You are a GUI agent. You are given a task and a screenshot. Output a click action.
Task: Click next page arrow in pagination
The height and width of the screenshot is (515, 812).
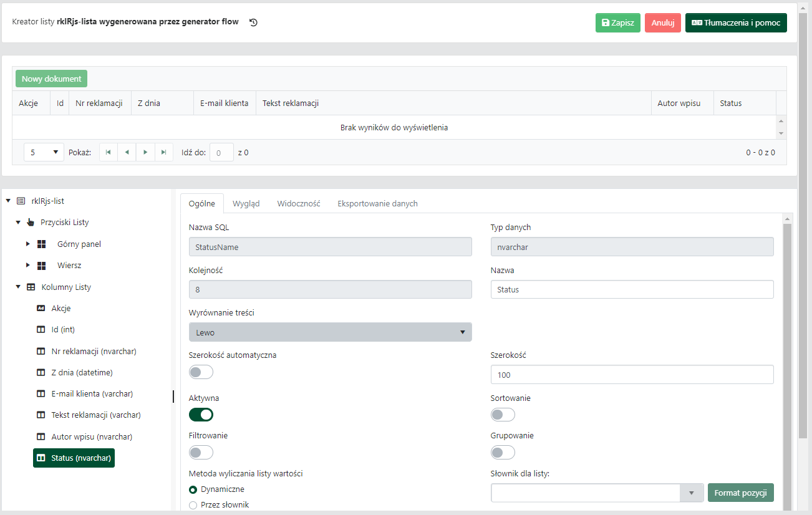[145, 152]
